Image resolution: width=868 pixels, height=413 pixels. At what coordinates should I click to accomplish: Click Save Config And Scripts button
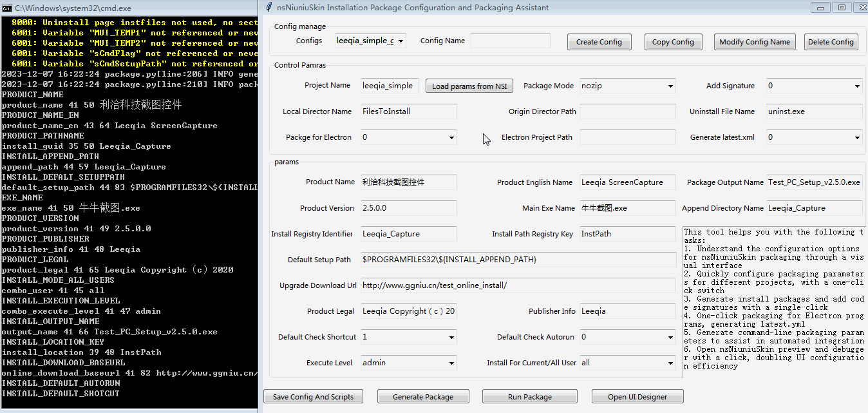tap(314, 397)
